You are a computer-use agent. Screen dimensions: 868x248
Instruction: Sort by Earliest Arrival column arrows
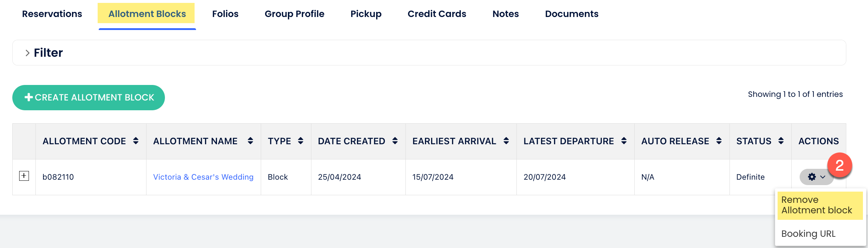click(506, 141)
